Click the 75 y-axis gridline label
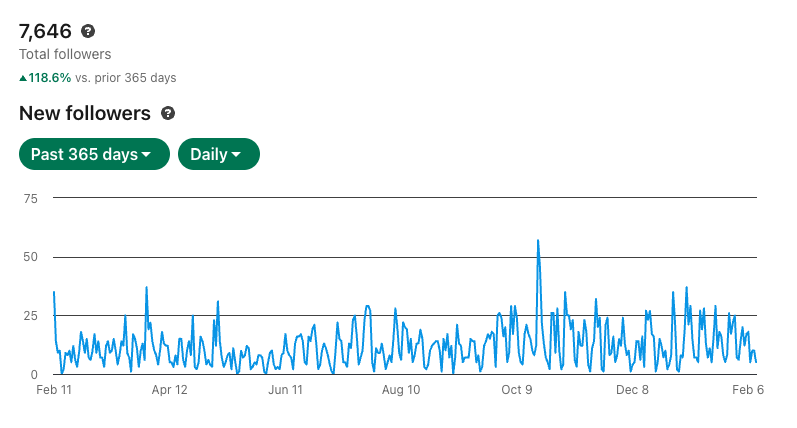This screenshot has height=428, width=797. coord(30,199)
